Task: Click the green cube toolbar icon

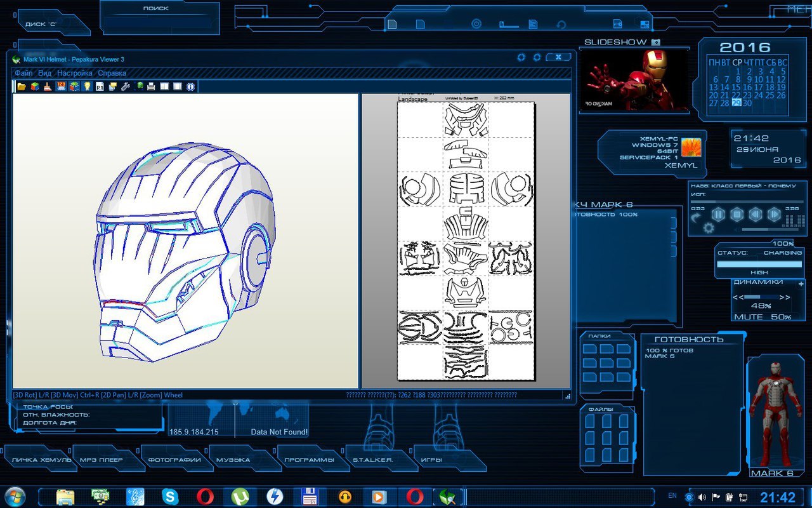Action: pyautogui.click(x=140, y=86)
